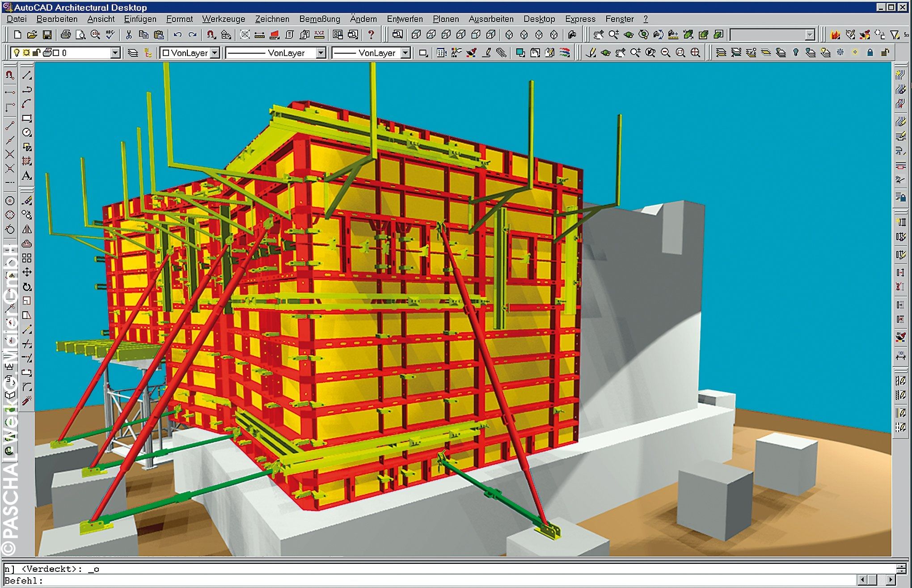Toggle layer 0 plot printer state
Image resolution: width=912 pixels, height=588 pixels.
(47, 53)
